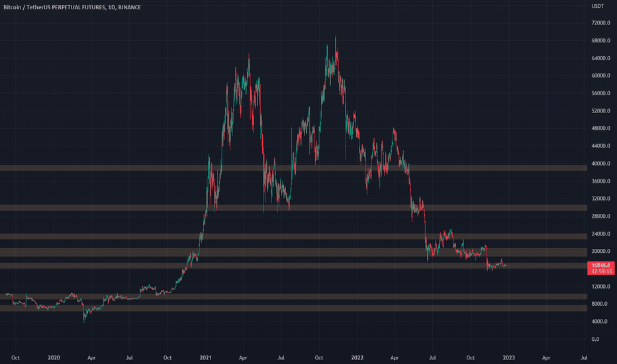Select the 28000.0 price axis label

pos(600,216)
